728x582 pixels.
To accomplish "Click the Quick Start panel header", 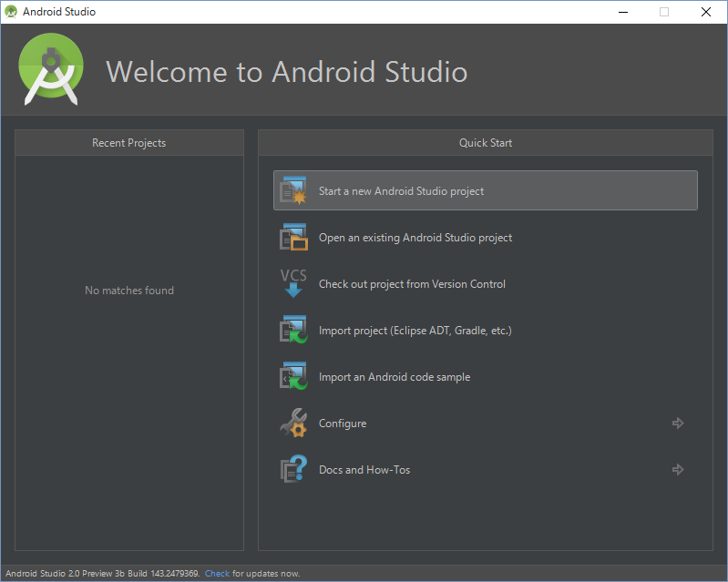I will (485, 142).
